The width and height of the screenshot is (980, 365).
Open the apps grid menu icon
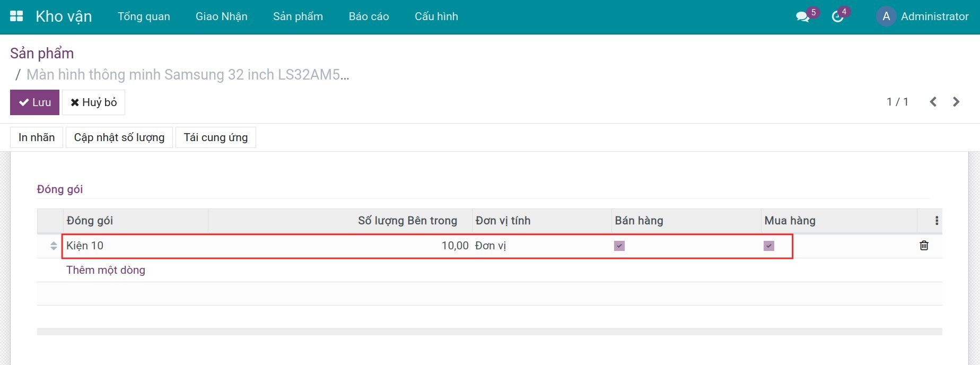click(16, 16)
